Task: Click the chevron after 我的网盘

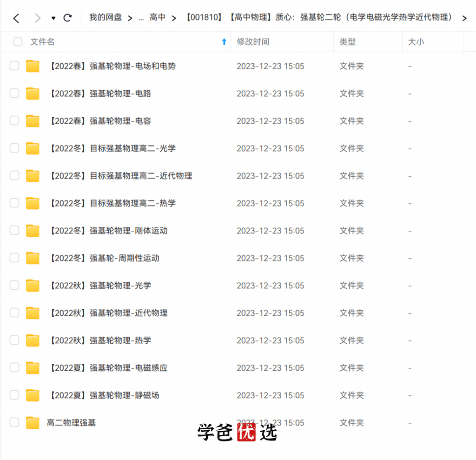Action: coord(130,18)
